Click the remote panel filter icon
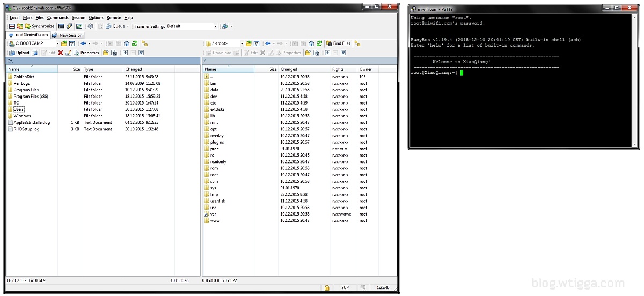The image size is (644, 296). click(x=257, y=43)
